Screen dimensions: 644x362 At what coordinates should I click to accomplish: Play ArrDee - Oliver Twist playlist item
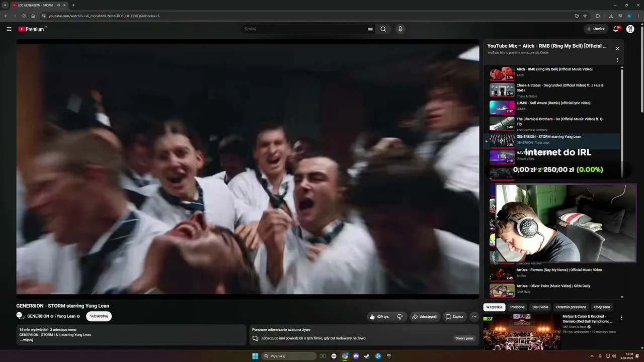point(552,291)
